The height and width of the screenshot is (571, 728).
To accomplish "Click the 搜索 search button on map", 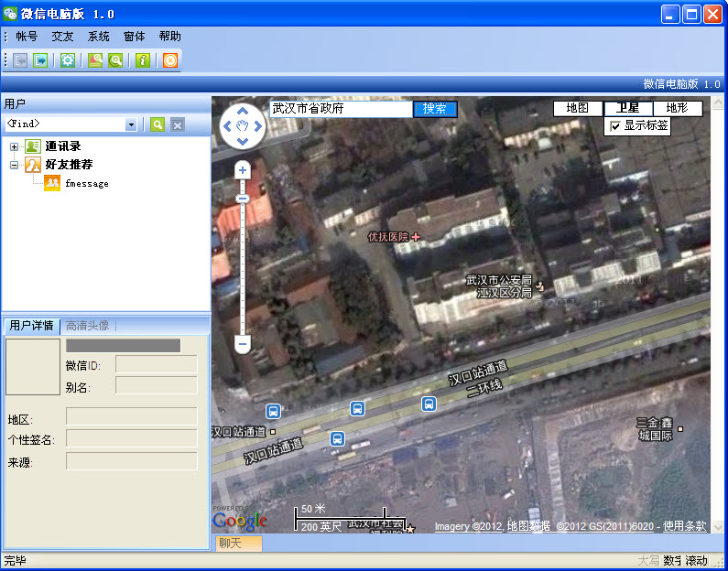I will (434, 109).
